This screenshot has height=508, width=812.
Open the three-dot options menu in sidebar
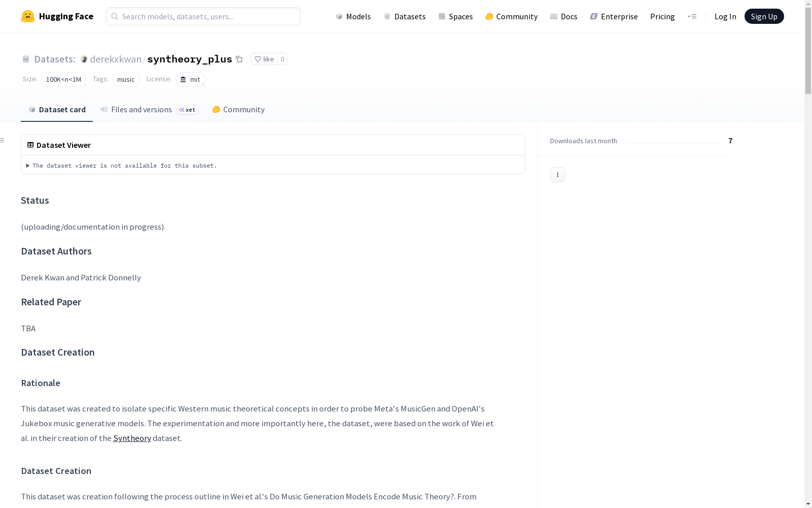pyautogui.click(x=557, y=175)
